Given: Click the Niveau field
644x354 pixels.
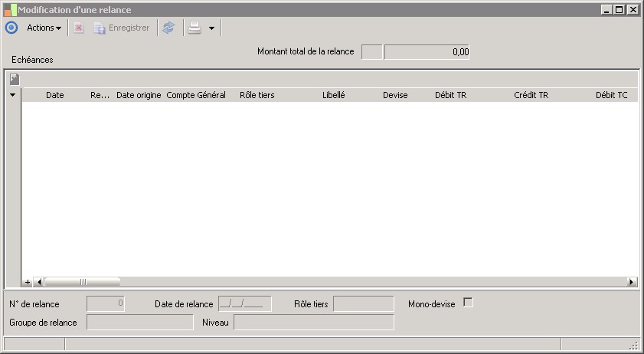Looking at the screenshot, I should click(x=314, y=323).
